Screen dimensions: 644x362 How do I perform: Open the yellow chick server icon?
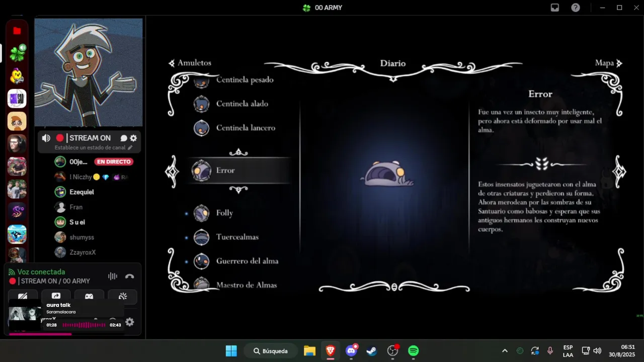pyautogui.click(x=17, y=76)
